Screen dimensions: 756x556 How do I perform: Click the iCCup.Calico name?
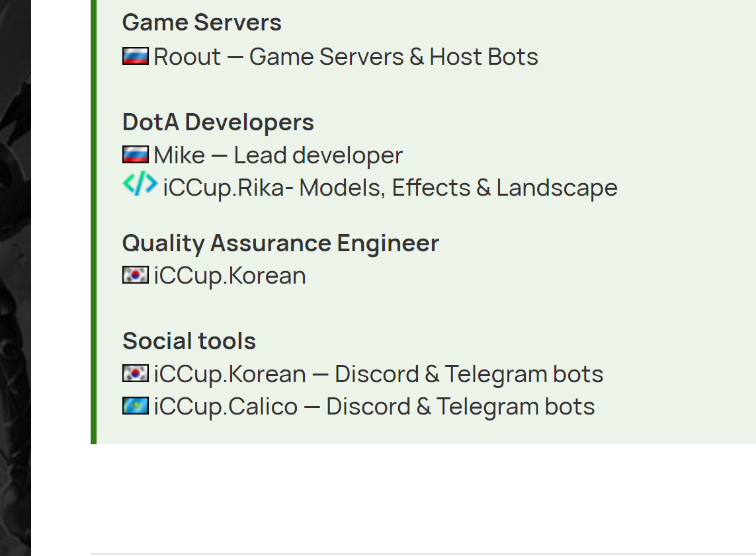coord(226,407)
